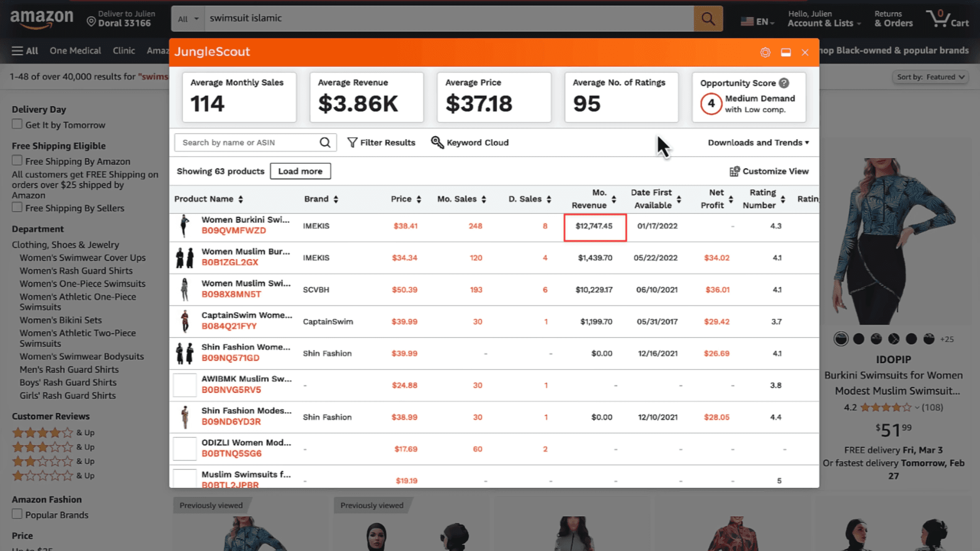The width and height of the screenshot is (980, 551).
Task: Open Returns & Orders
Action: [893, 18]
